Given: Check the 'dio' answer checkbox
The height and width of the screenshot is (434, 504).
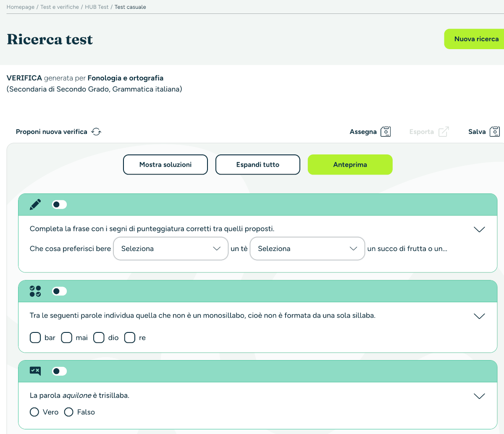Looking at the screenshot, I should click(99, 338).
